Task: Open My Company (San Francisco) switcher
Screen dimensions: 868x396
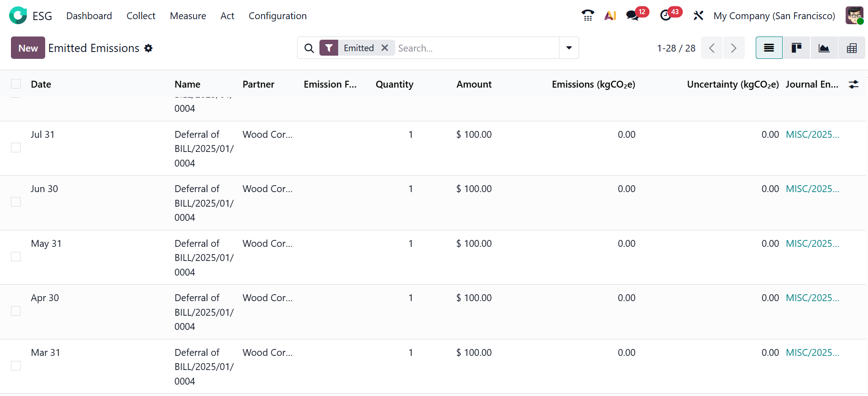Action: pos(774,16)
